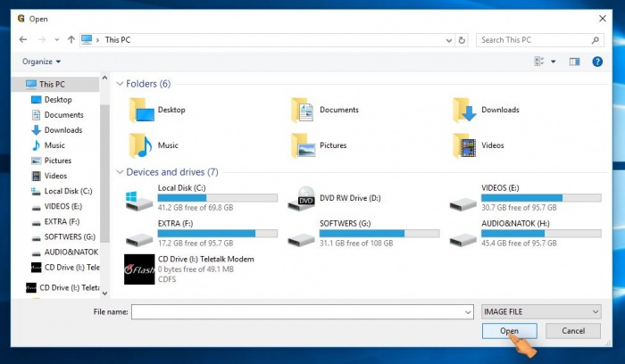Select the Local Disk (C:) drive
625x364 pixels.
(138, 198)
